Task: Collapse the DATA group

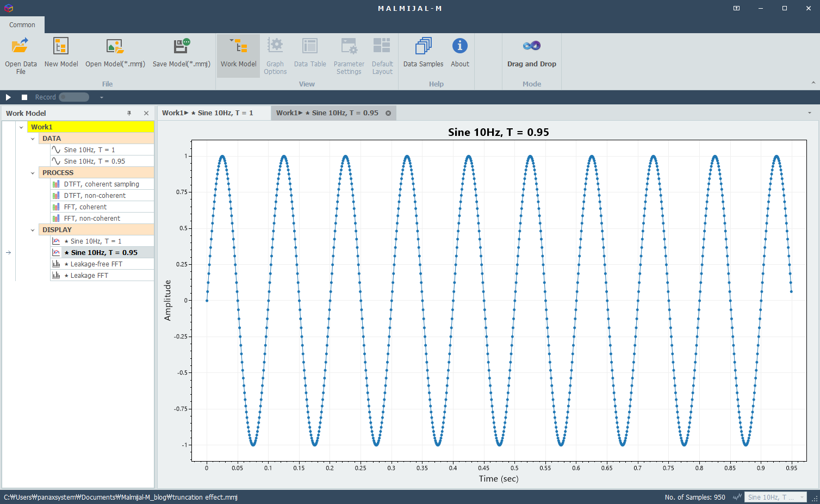Action: click(33, 139)
